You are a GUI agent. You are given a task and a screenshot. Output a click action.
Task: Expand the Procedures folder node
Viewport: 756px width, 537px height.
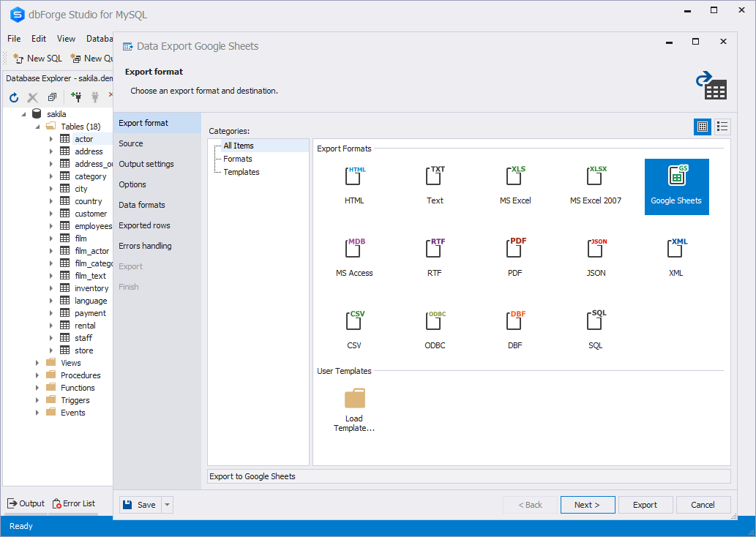pyautogui.click(x=37, y=375)
